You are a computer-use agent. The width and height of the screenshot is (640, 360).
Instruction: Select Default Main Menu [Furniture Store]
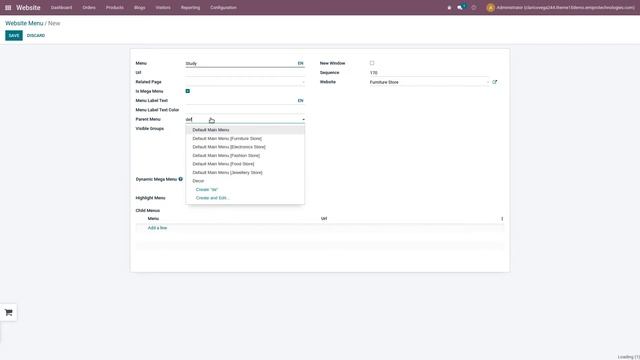[x=245, y=138]
